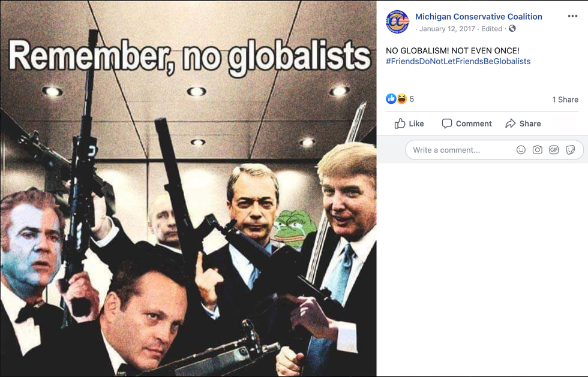Click the Haha laughing reaction icon

(x=401, y=99)
